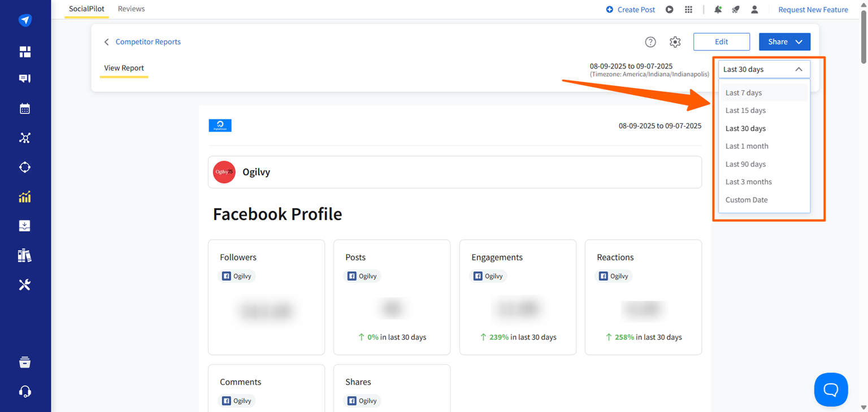Open the network nodes icon in sidebar

25,138
